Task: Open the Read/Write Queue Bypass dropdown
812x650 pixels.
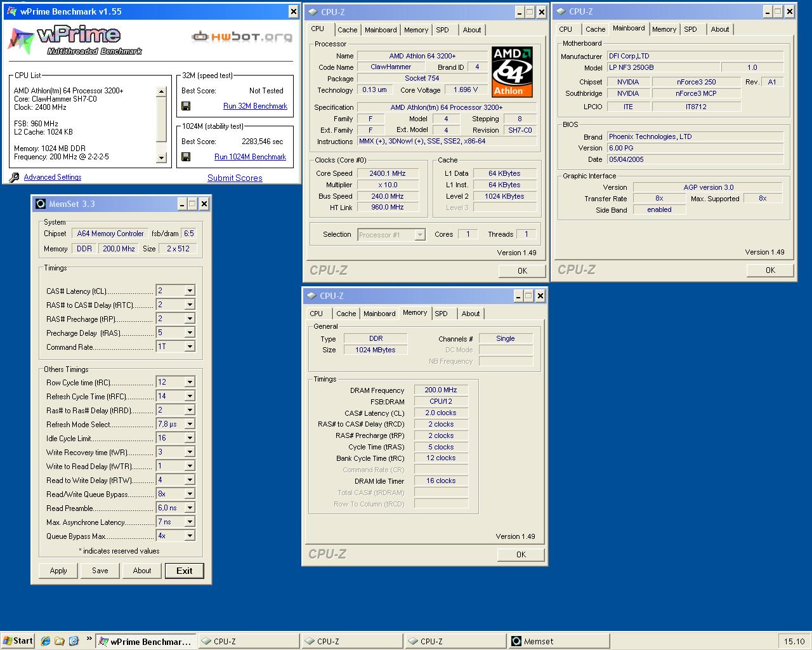Action: tap(189, 494)
